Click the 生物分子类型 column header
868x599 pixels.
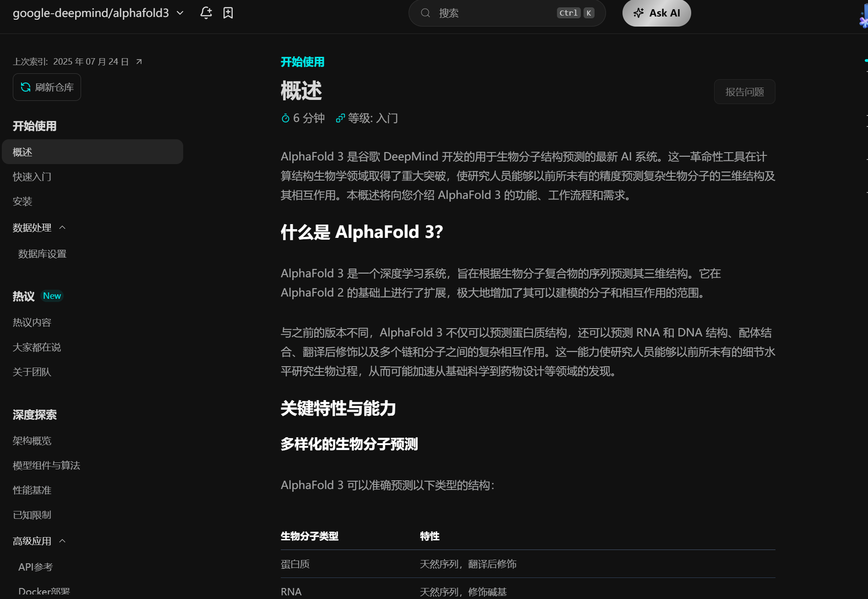pyautogui.click(x=310, y=536)
